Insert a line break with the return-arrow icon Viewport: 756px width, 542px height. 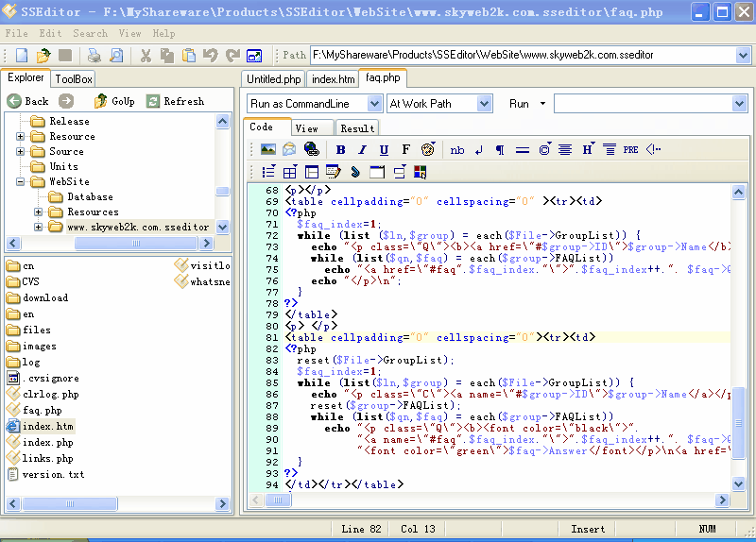(479, 150)
